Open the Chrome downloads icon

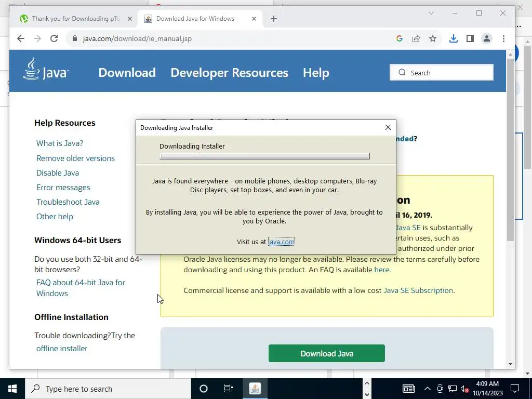pyautogui.click(x=453, y=38)
